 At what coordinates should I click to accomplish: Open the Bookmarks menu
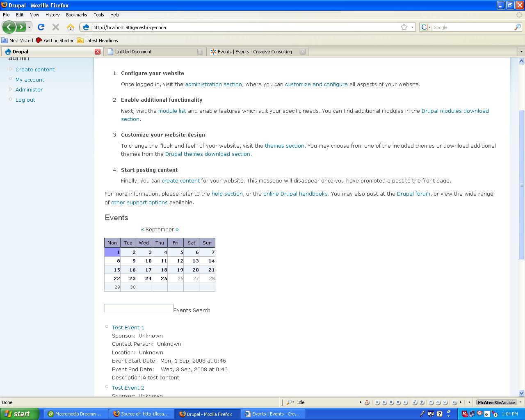point(76,15)
